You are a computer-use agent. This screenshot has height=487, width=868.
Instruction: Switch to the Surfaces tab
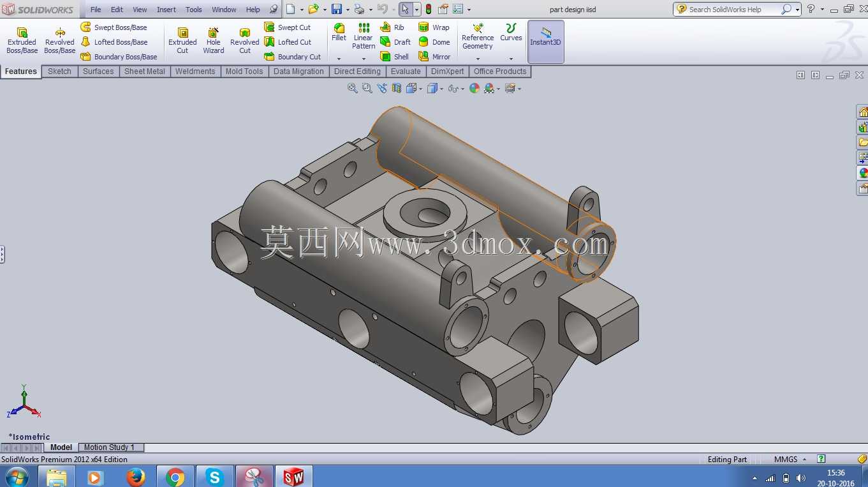click(98, 71)
